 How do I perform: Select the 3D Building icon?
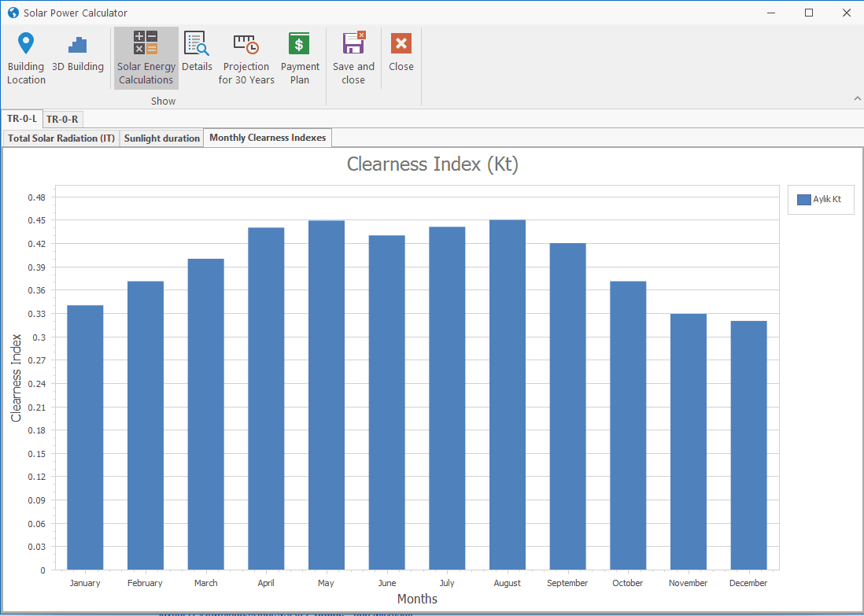click(77, 45)
